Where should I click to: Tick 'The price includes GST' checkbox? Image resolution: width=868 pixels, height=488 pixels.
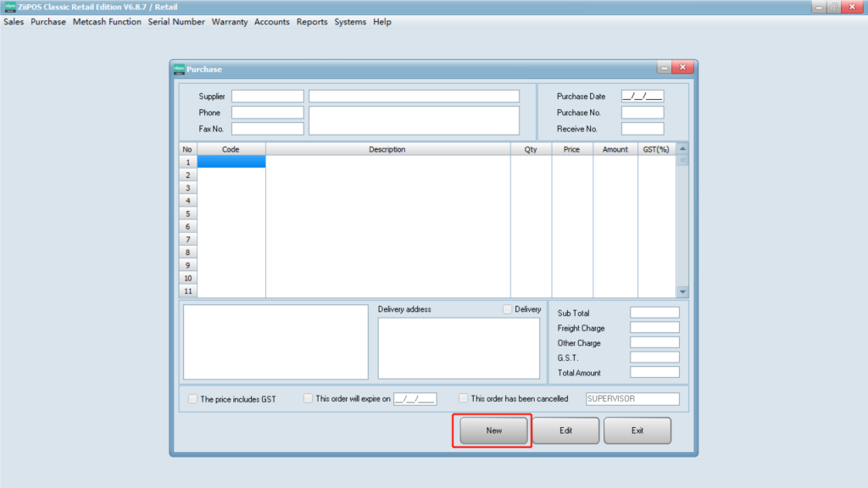(x=193, y=399)
